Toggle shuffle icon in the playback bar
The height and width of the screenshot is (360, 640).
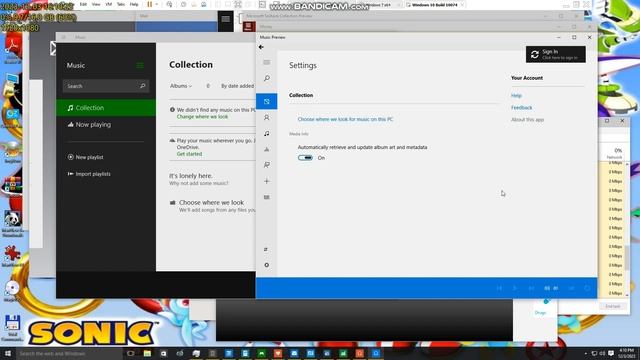pyautogui.click(x=571, y=288)
